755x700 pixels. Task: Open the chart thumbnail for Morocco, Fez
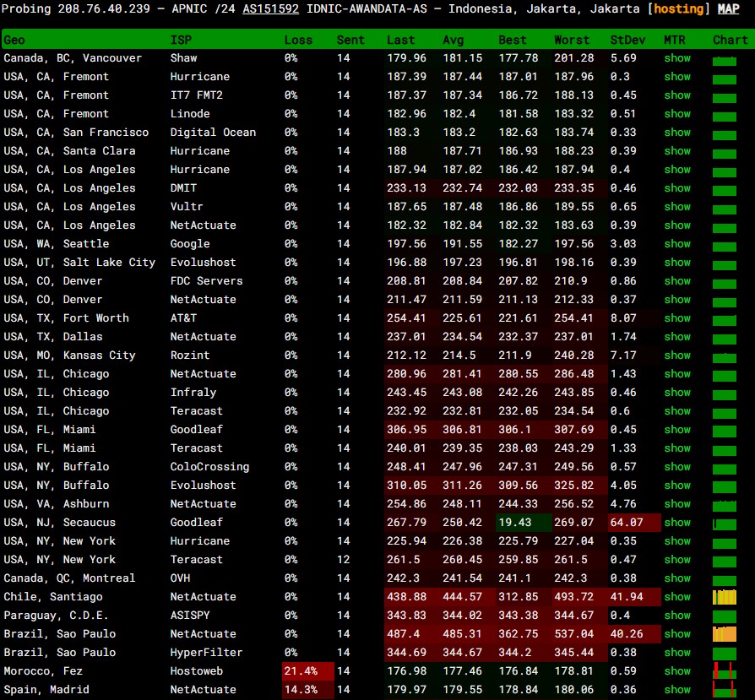point(725,671)
